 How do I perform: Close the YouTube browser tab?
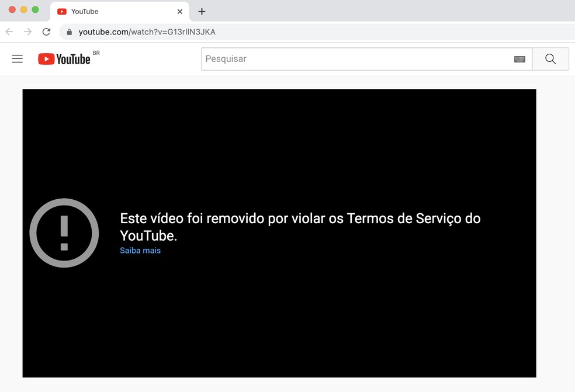coord(180,11)
